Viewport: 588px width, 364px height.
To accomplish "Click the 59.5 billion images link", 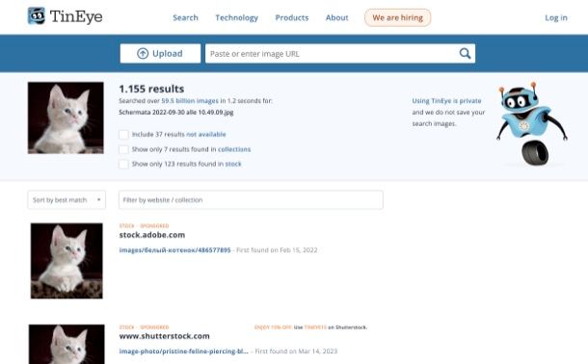I will pyautogui.click(x=190, y=101).
